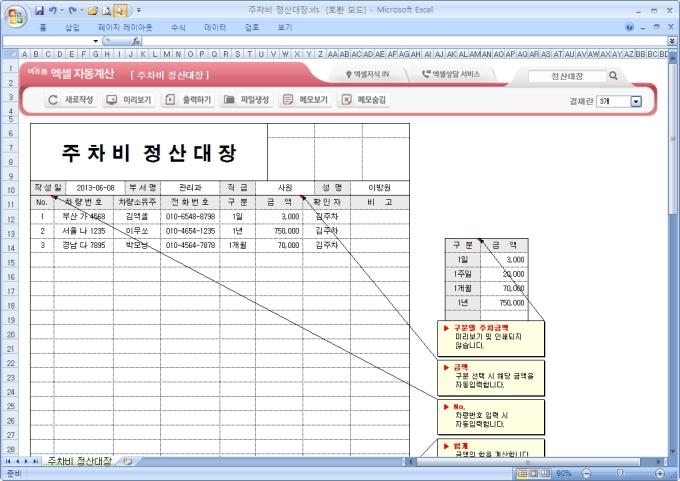Select the 부산 가 4568 vehicle cell
Screen dimensions: 680x481
(84, 216)
